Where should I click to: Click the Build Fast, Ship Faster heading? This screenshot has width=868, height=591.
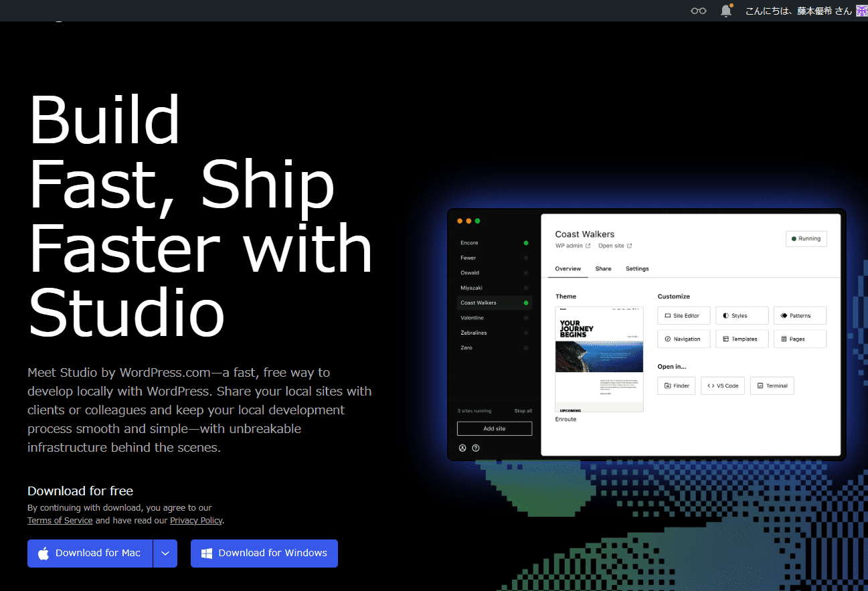pyautogui.click(x=200, y=216)
